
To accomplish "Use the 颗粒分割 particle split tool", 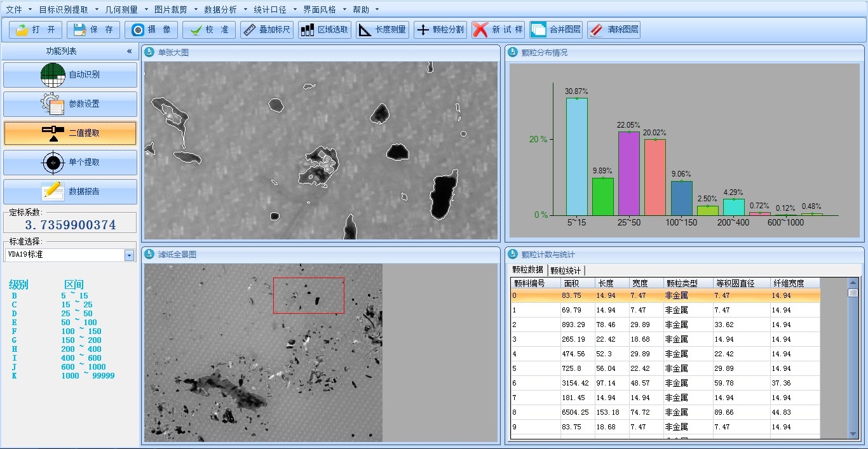I will pos(440,30).
